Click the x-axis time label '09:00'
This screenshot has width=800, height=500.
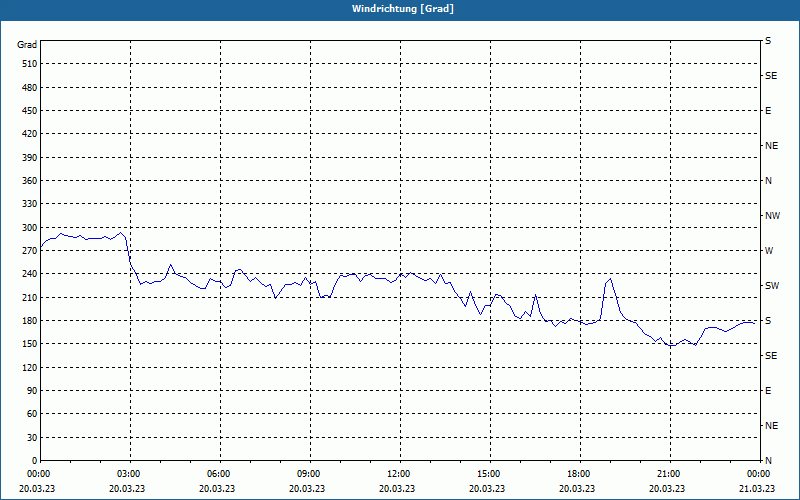(308, 474)
